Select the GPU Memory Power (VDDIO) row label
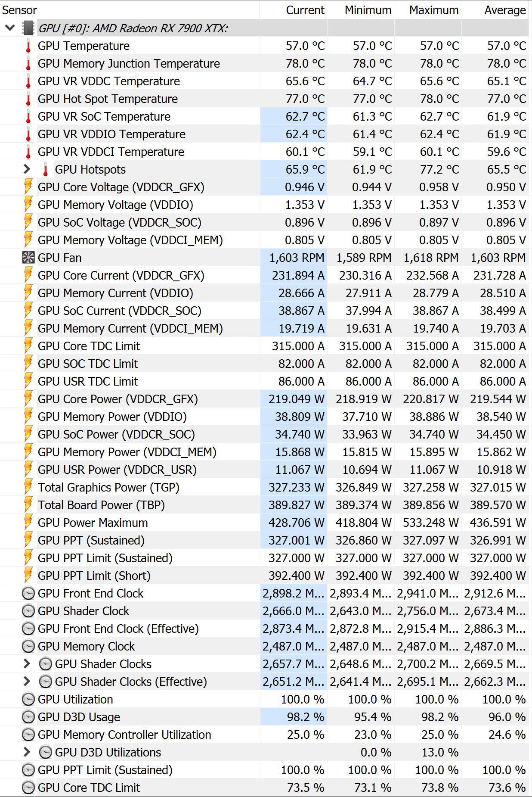 coord(112,417)
